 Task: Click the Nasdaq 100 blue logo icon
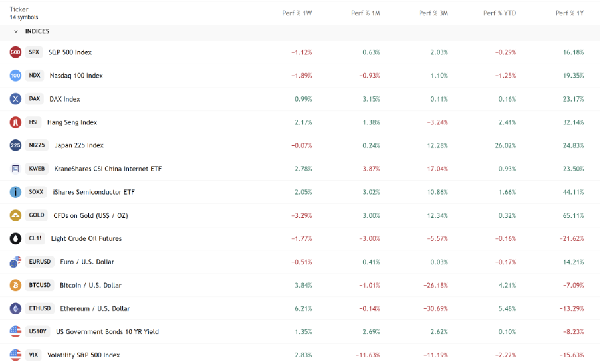click(15, 76)
